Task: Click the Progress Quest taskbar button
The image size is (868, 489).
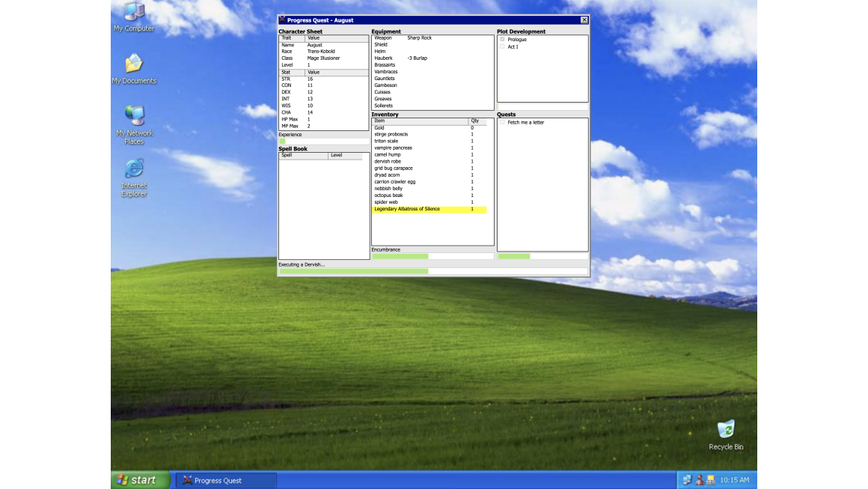Action: pyautogui.click(x=227, y=480)
